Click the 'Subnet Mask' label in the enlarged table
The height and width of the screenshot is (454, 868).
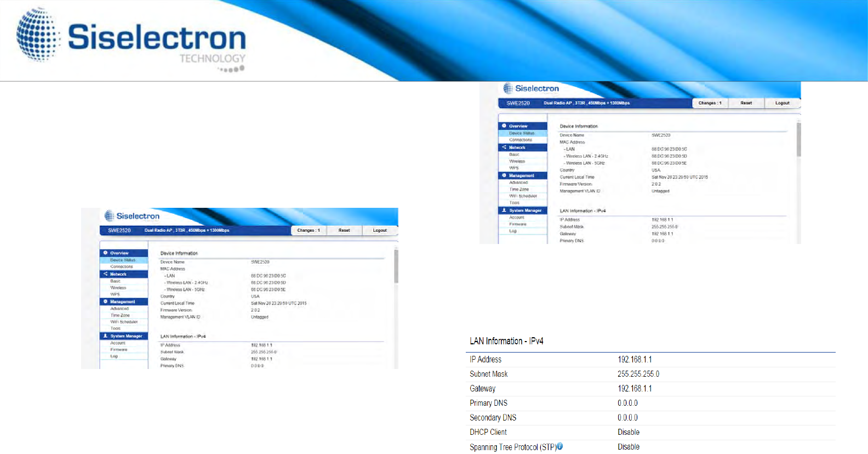[489, 374]
